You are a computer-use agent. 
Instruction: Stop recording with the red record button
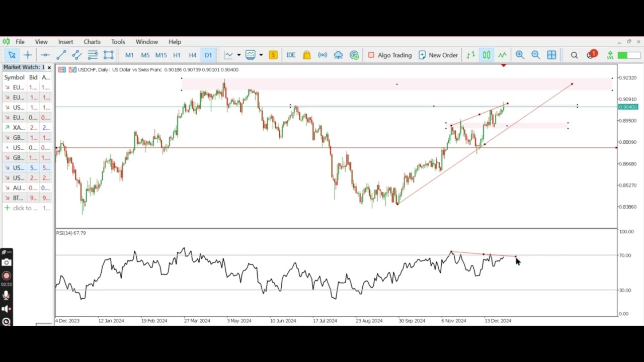point(6,276)
